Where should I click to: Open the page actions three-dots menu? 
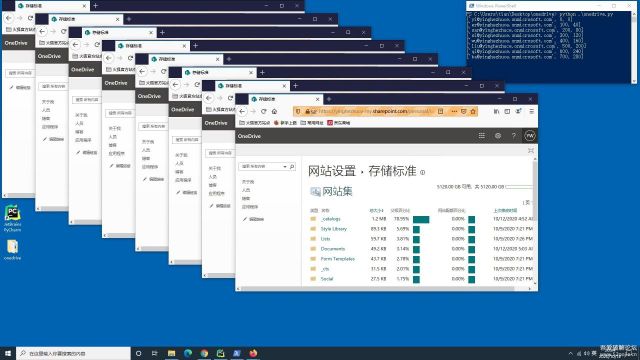point(454,111)
